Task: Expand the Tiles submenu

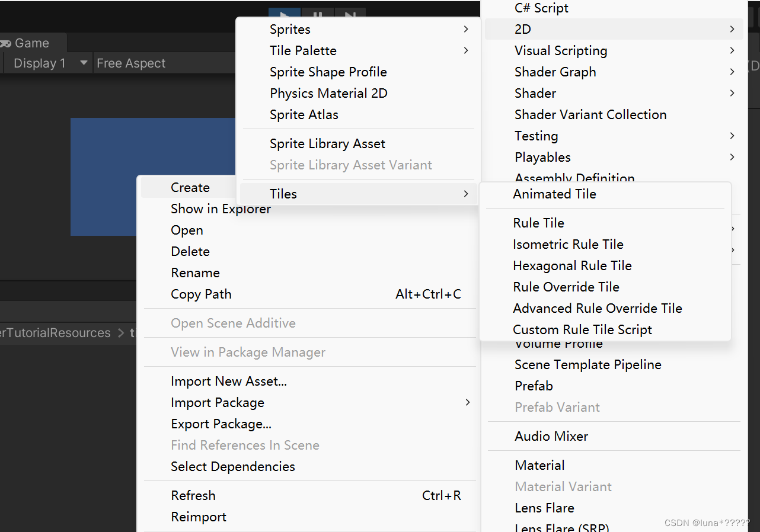Action: coord(358,194)
